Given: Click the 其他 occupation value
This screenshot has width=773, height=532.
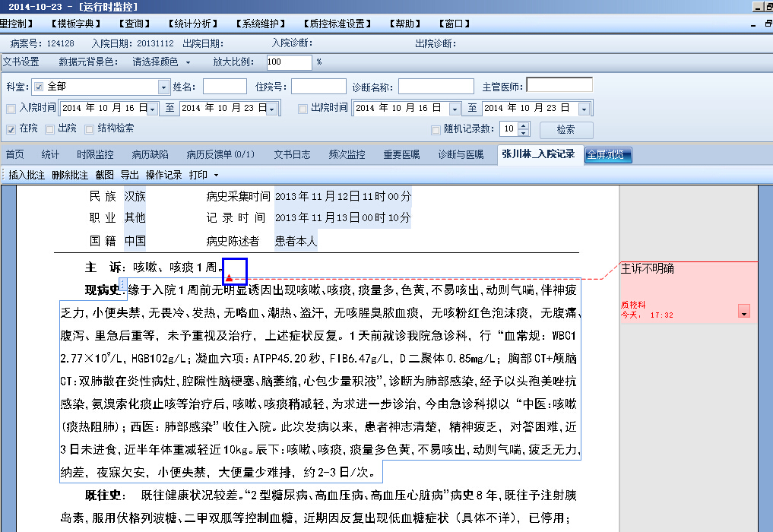Looking at the screenshot, I should click(135, 217).
